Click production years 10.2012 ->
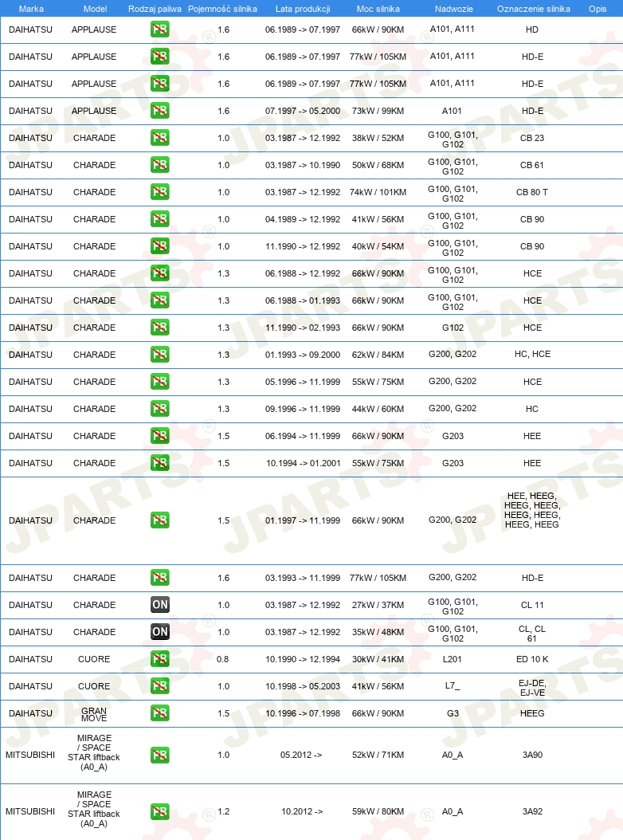The height and width of the screenshot is (840, 623). click(x=302, y=811)
